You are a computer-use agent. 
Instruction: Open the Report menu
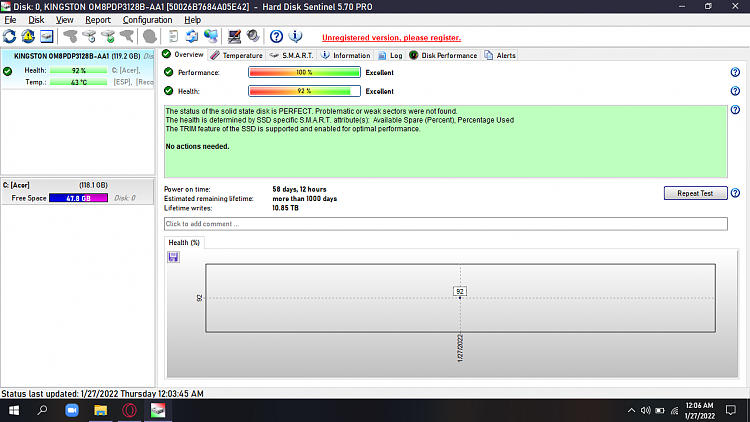(x=98, y=20)
